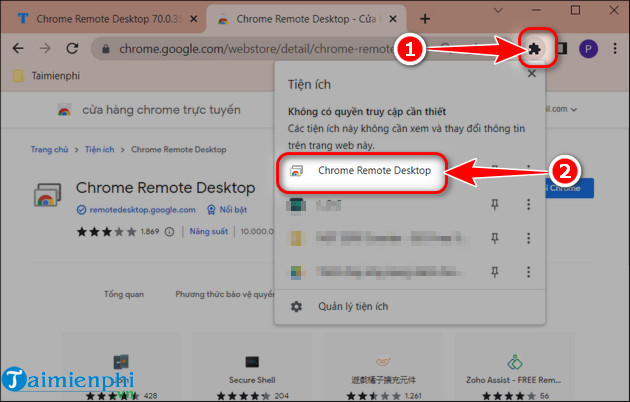Click the 1.869 rating count
630x402 pixels.
coord(150,232)
